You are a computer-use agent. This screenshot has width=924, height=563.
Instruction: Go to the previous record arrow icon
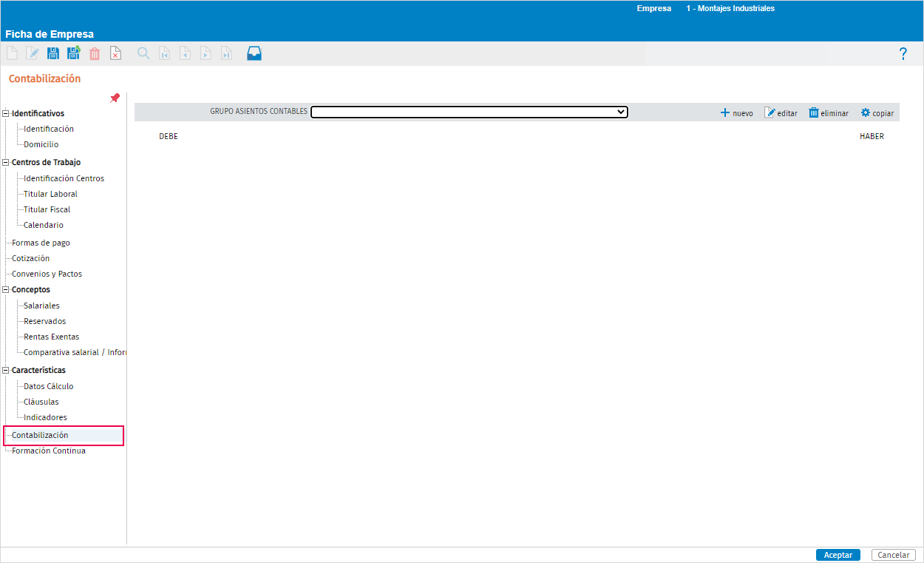186,53
